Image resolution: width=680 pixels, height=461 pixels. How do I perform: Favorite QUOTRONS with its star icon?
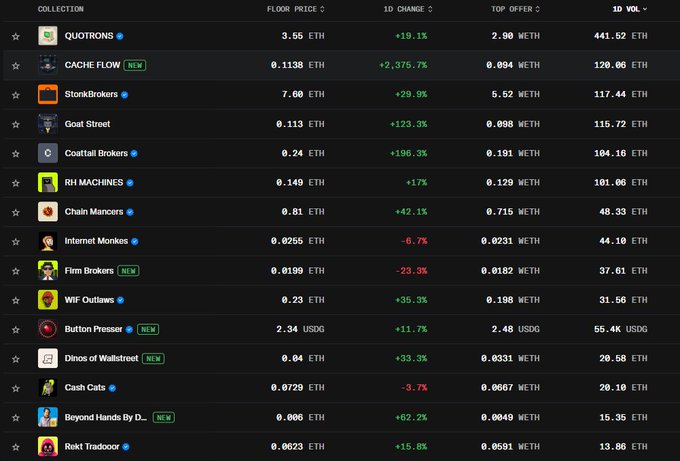[16, 36]
